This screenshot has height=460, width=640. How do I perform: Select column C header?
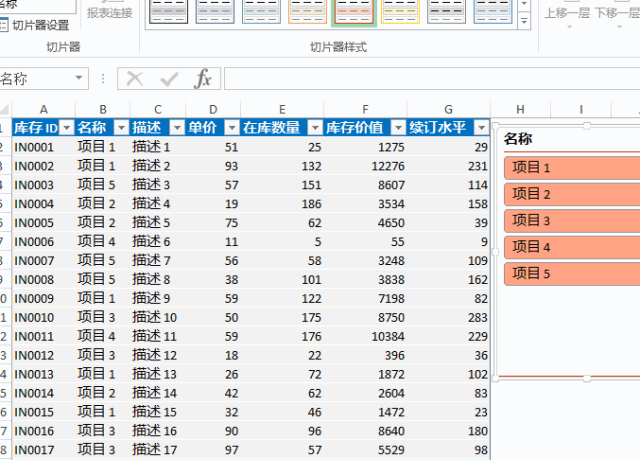(x=158, y=109)
